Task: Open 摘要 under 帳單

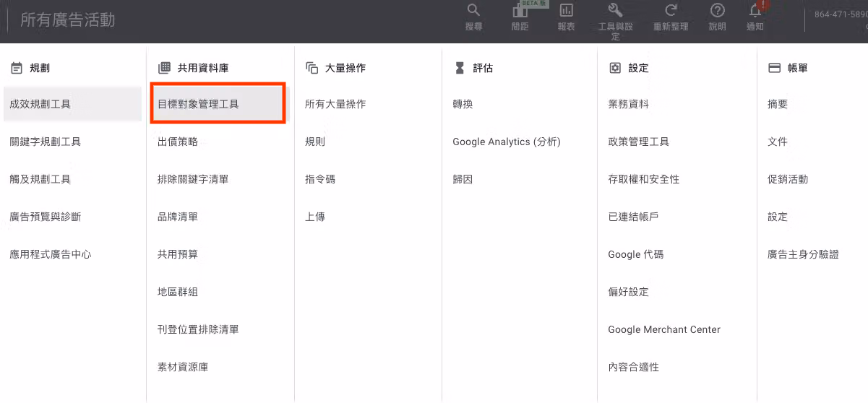Action: tap(778, 104)
